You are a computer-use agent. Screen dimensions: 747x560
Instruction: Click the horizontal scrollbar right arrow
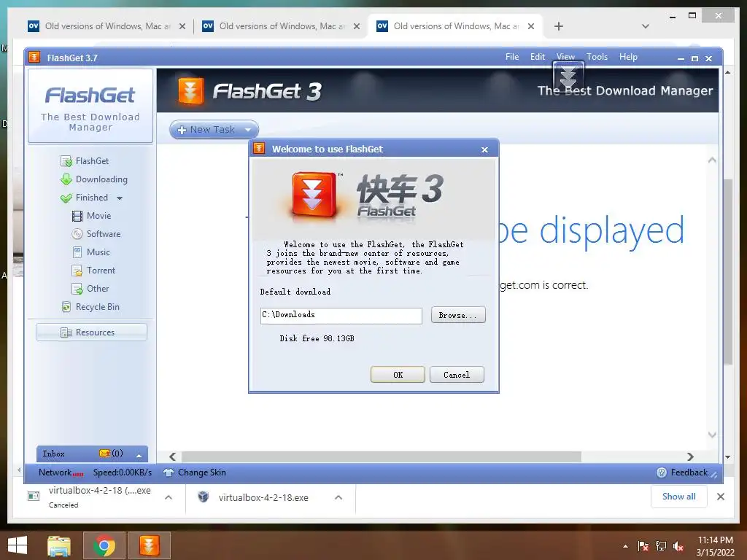[x=690, y=456]
